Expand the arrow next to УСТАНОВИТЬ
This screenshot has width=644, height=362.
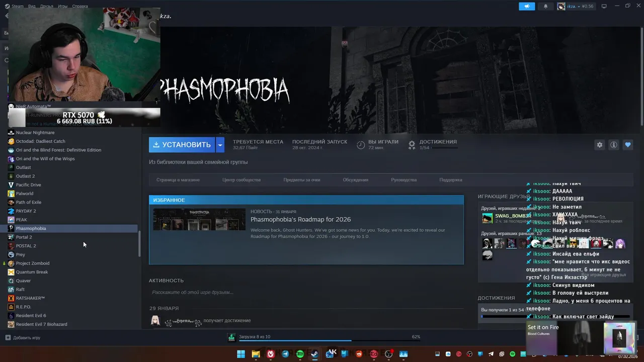[220, 145]
